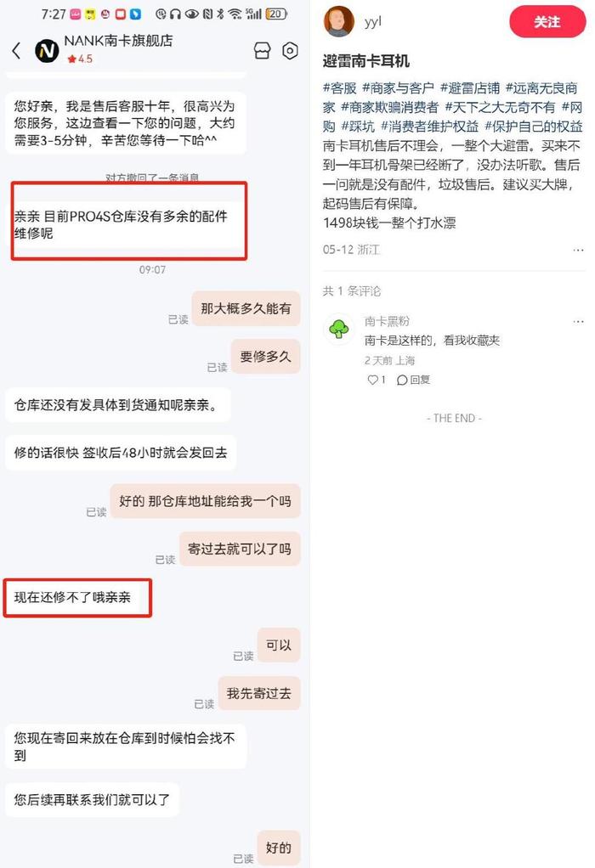Click yyl author profile avatar
This screenshot has width=595, height=868.
tap(338, 21)
